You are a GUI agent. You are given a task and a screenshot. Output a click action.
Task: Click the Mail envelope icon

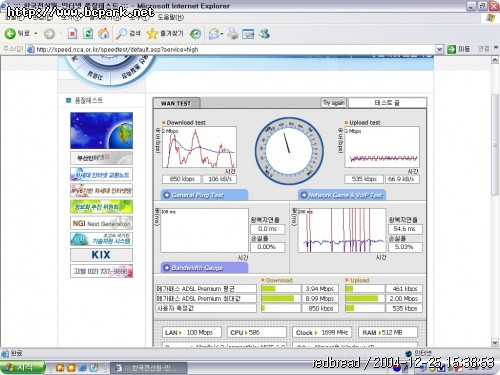[x=214, y=34]
